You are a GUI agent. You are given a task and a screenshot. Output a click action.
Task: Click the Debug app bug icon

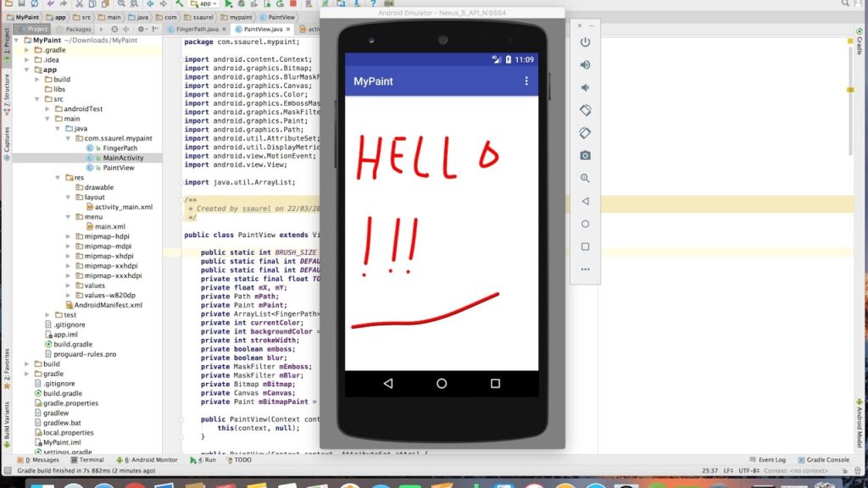tap(242, 3)
